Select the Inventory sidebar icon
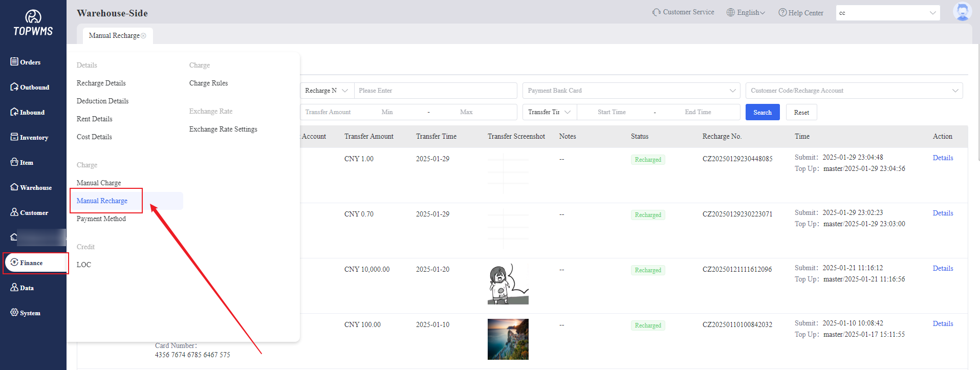The image size is (980, 370). tap(14, 137)
